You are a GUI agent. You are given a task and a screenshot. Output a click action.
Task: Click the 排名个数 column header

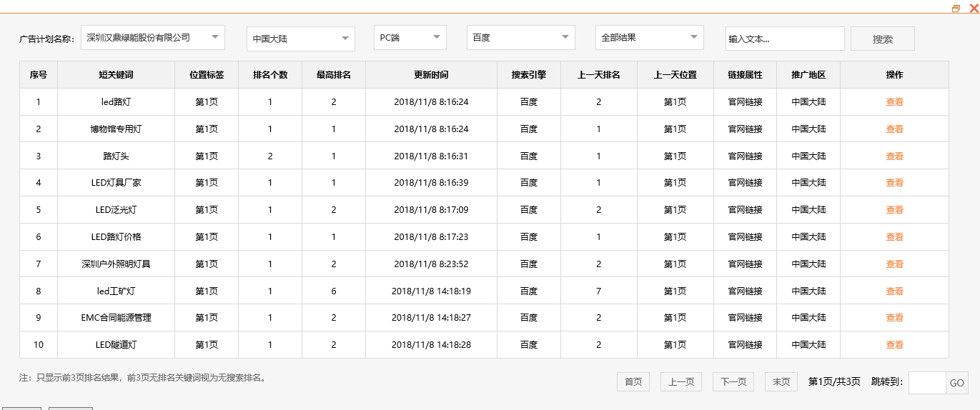point(270,75)
